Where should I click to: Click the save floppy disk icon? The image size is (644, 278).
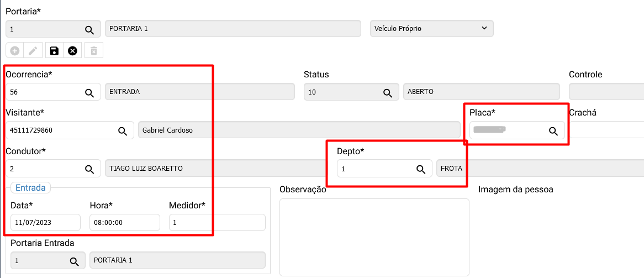(x=54, y=51)
